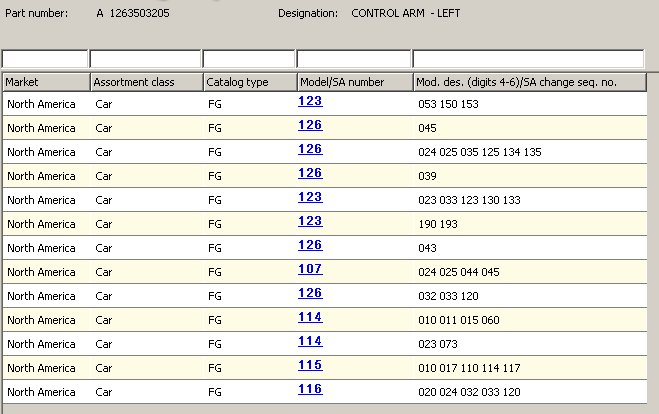Open model 126 link in the 043 row
The width and height of the screenshot is (659, 414).
(310, 245)
